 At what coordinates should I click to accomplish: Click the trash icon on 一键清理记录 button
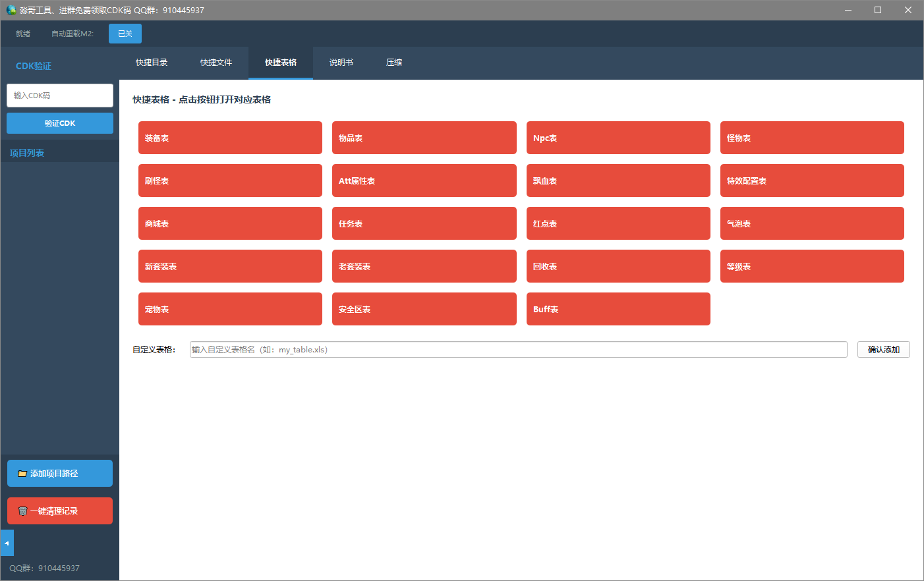point(23,511)
